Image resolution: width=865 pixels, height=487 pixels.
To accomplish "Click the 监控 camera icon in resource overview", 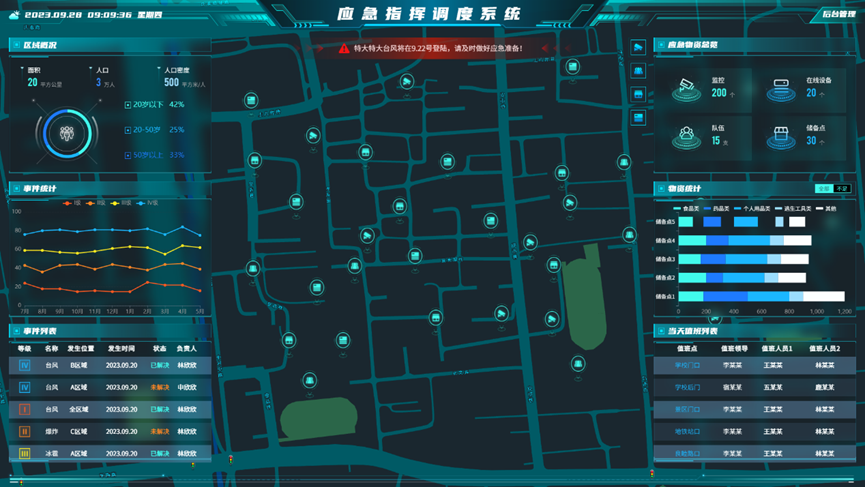I will pos(686,88).
